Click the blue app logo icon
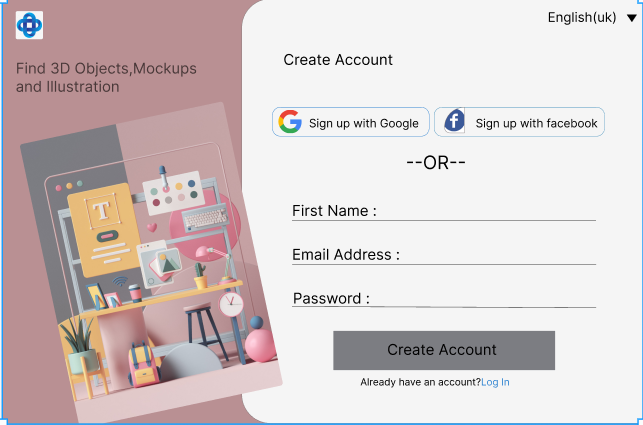 pos(30,25)
